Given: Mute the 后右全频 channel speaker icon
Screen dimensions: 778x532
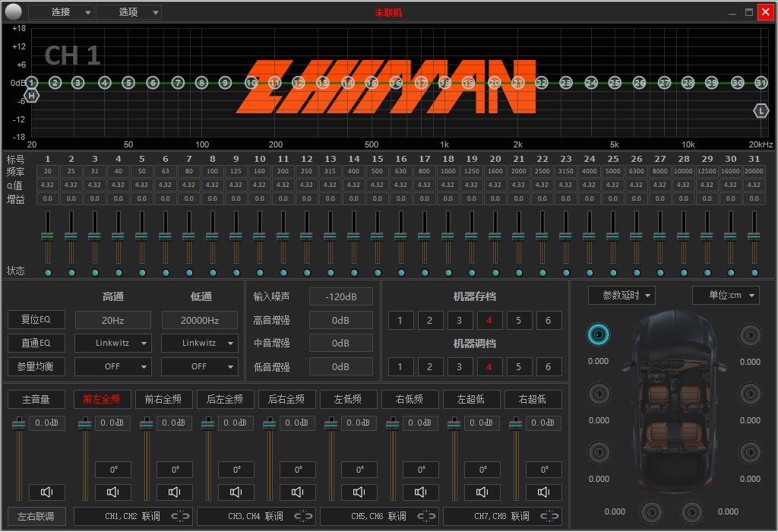Looking at the screenshot, I should (x=298, y=492).
